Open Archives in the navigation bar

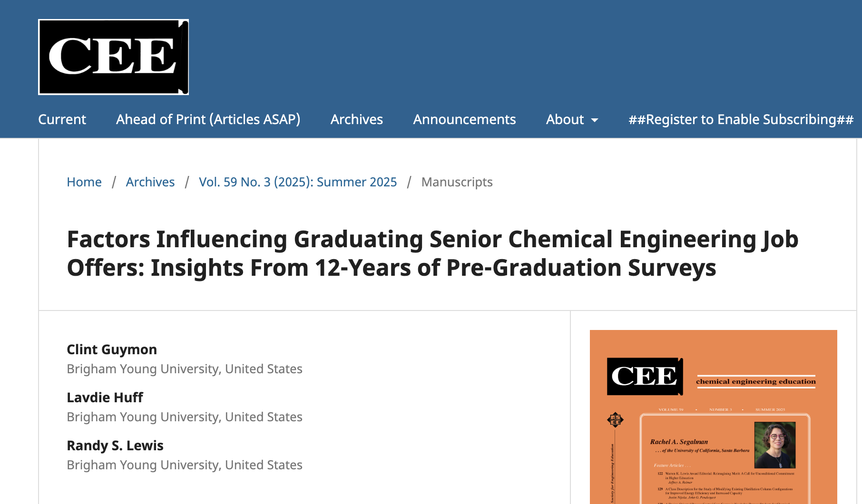coord(356,119)
